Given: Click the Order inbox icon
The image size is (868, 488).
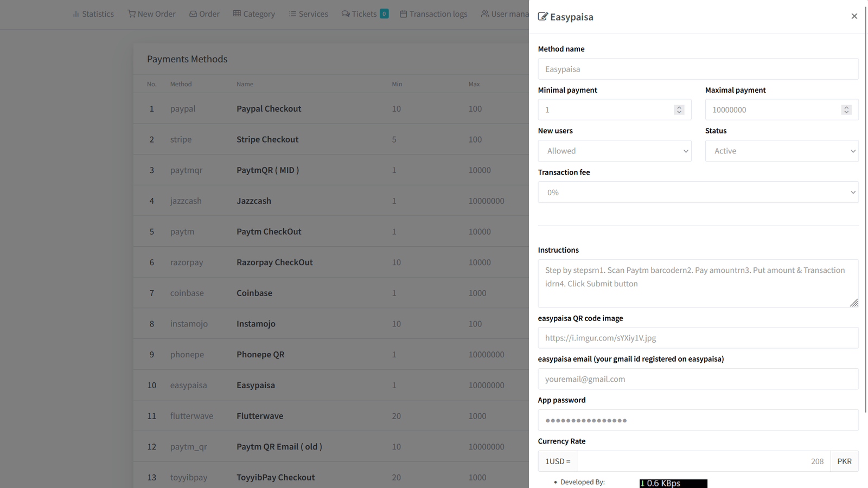Looking at the screenshot, I should (x=193, y=14).
